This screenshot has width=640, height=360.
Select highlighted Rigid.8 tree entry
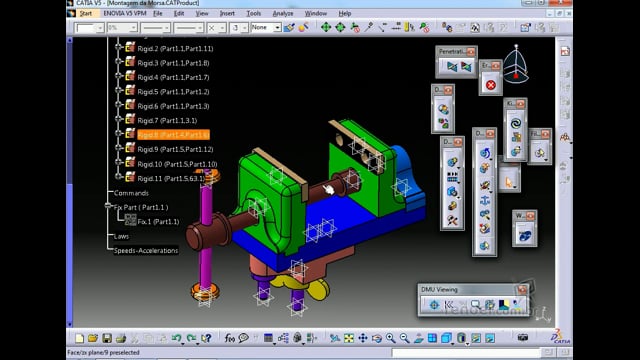(x=173, y=135)
